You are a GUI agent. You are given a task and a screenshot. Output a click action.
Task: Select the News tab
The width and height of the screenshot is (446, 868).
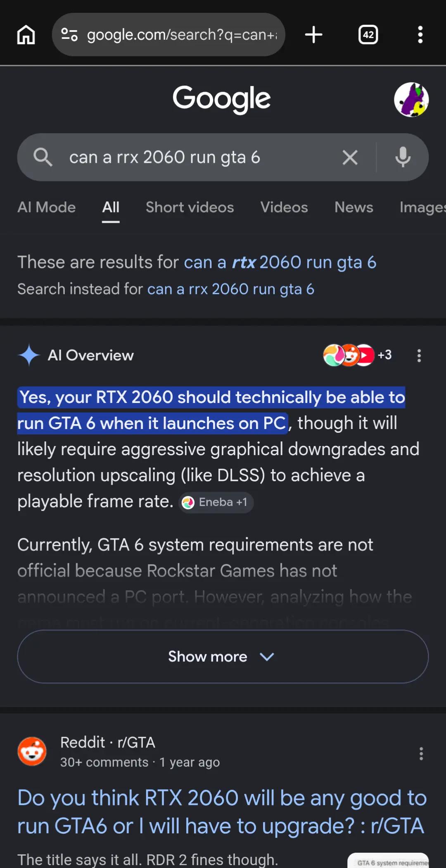click(354, 207)
